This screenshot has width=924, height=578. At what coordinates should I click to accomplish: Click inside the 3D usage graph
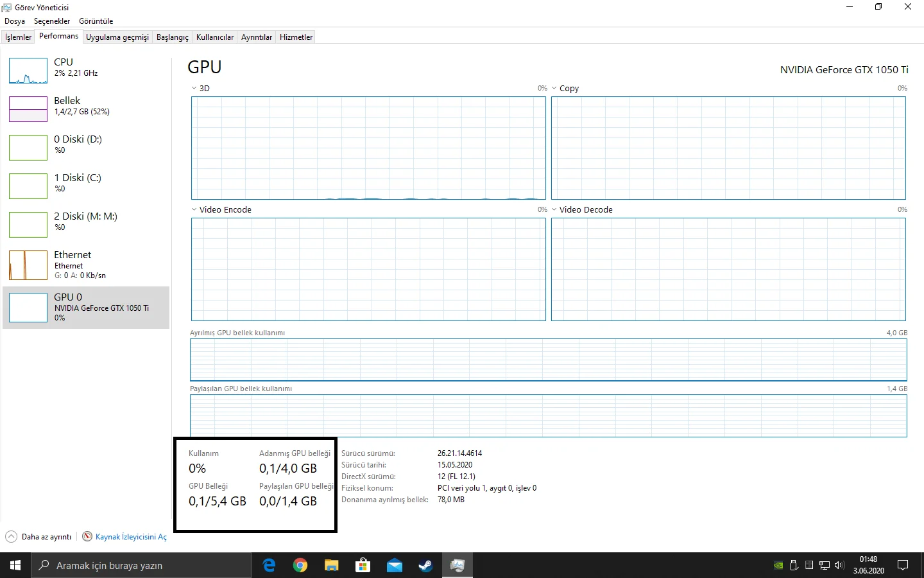click(x=368, y=148)
